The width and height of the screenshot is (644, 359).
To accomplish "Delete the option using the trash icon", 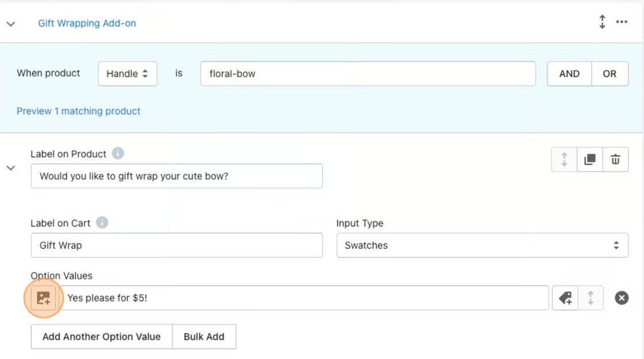I will 615,160.
